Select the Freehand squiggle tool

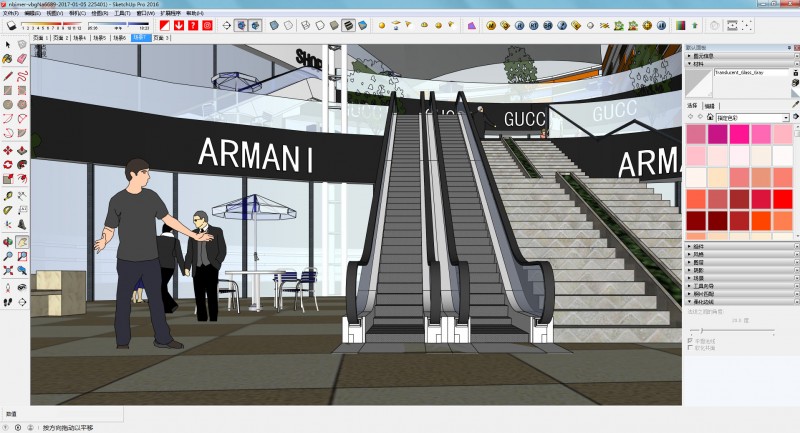22,77
